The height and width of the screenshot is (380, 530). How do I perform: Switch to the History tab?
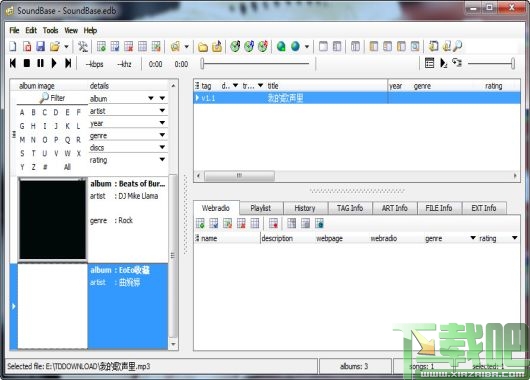(x=305, y=208)
